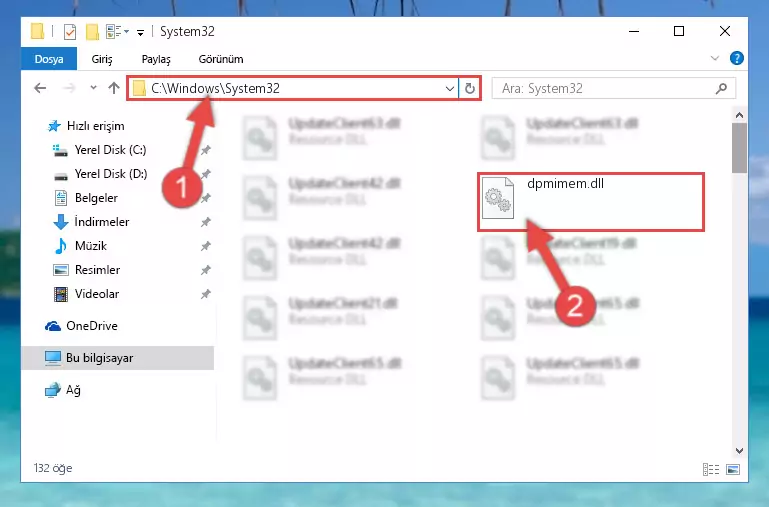Image resolution: width=769 pixels, height=507 pixels.
Task: Open the address bar history dropdown
Action: pyautogui.click(x=450, y=89)
